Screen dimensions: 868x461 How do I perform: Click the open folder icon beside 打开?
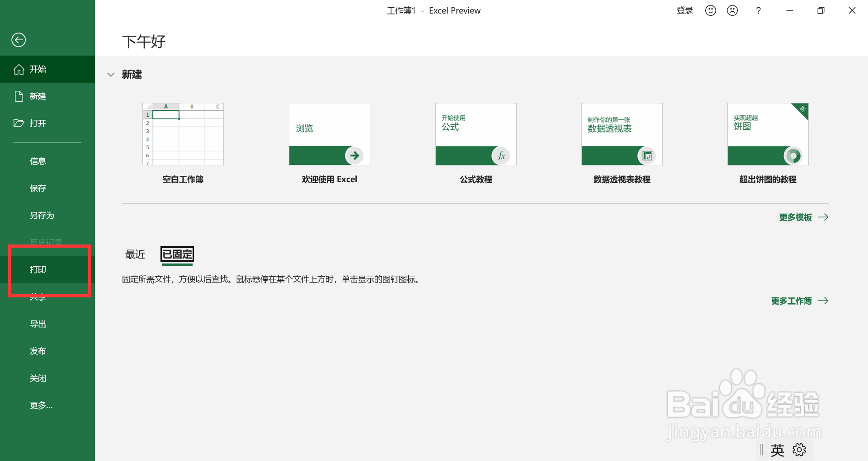coord(19,123)
